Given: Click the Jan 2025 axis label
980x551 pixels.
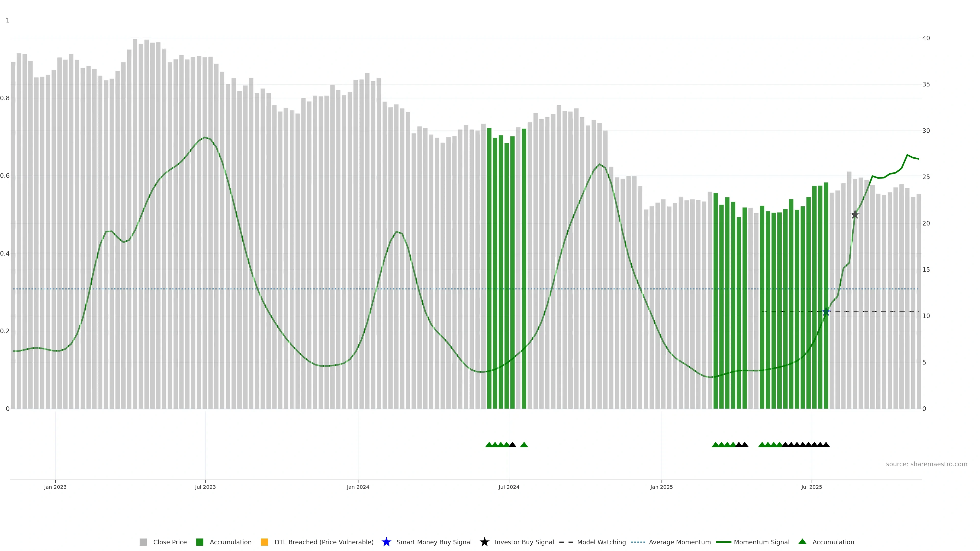Looking at the screenshot, I should point(661,487).
